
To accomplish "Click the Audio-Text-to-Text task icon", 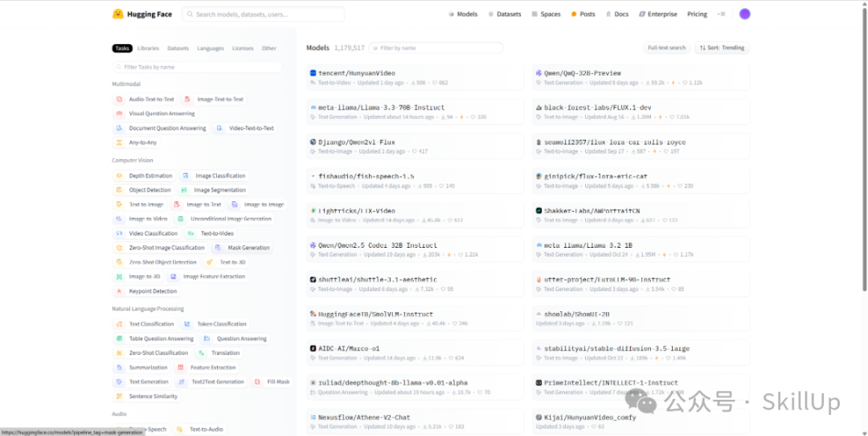I will pos(119,99).
